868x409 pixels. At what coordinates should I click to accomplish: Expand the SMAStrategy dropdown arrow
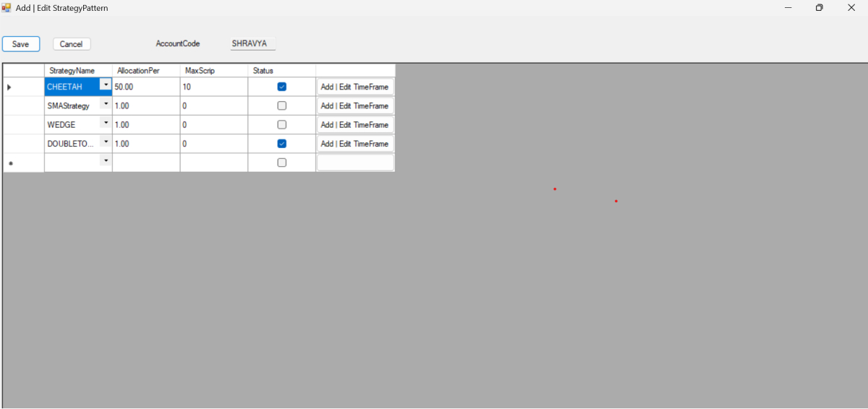tap(106, 104)
